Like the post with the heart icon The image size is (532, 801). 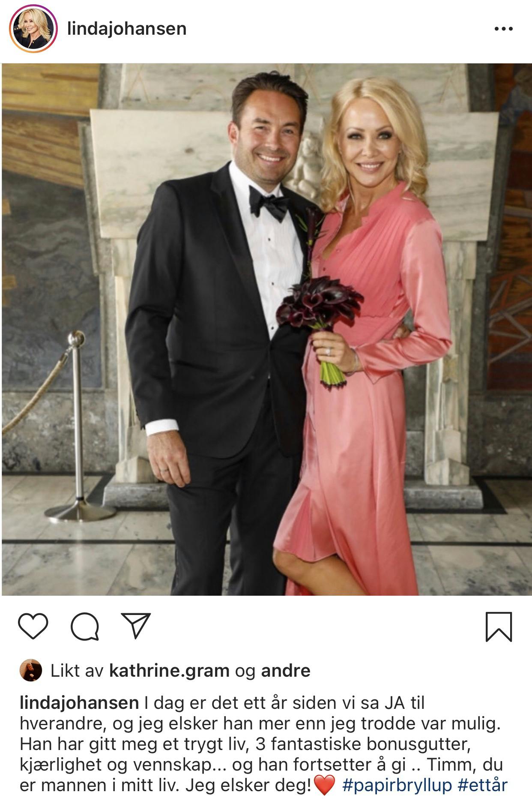coord(33,627)
